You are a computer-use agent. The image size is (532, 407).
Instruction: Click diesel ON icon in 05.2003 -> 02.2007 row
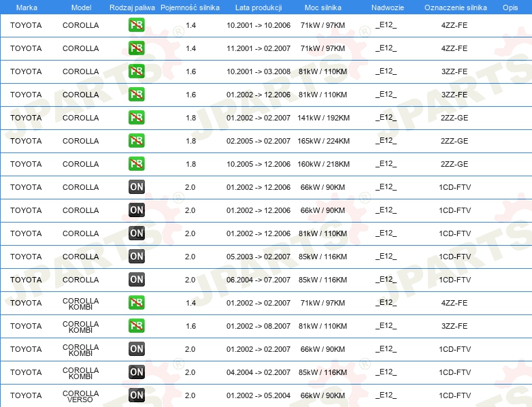click(x=136, y=256)
